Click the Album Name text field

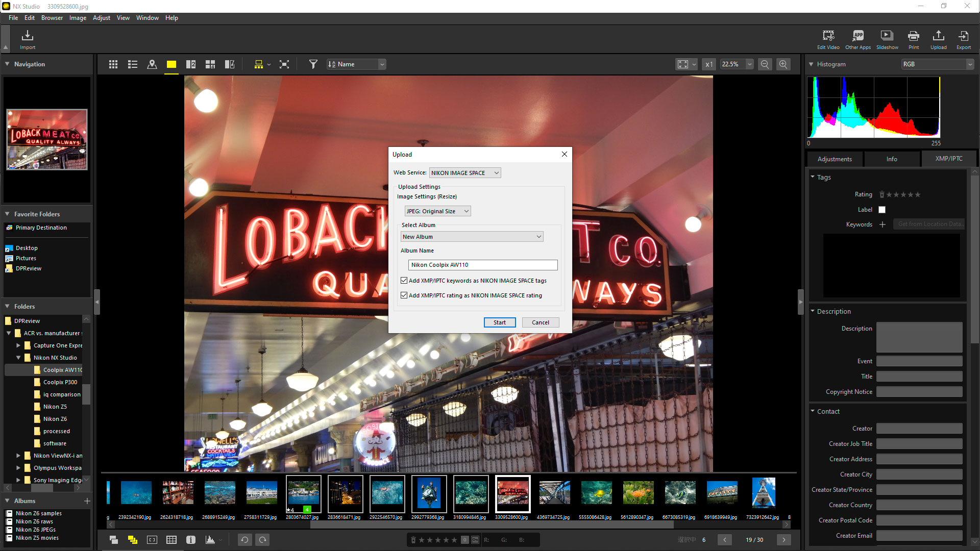pyautogui.click(x=483, y=265)
